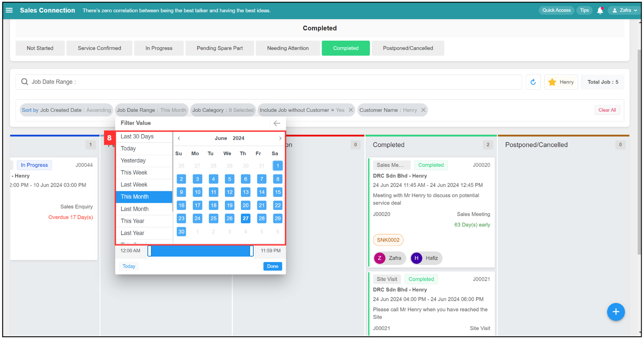644x342 pixels.
Task: Switch to the Not Started tab
Action: [x=40, y=48]
